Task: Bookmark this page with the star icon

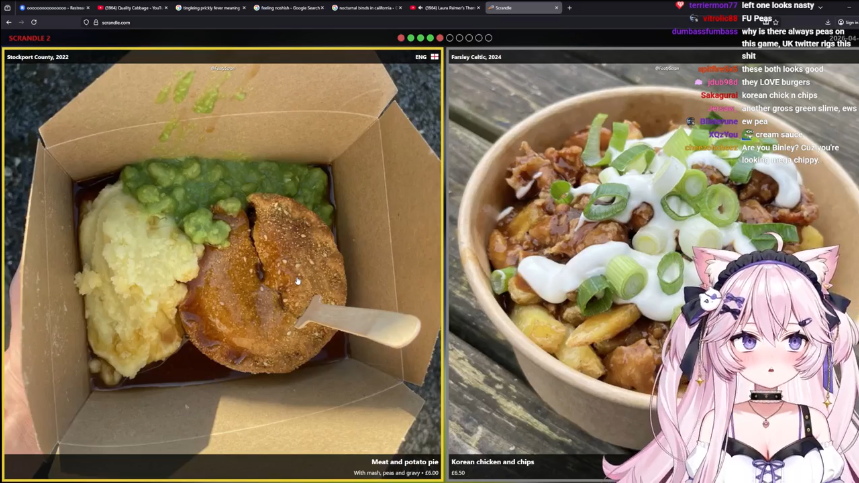Action: pos(776,22)
